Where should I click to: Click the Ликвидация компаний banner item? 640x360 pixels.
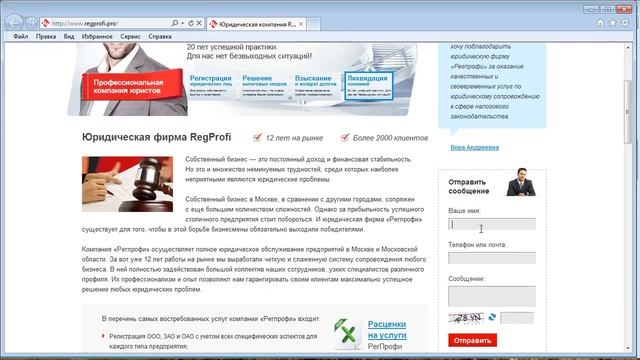(369, 86)
